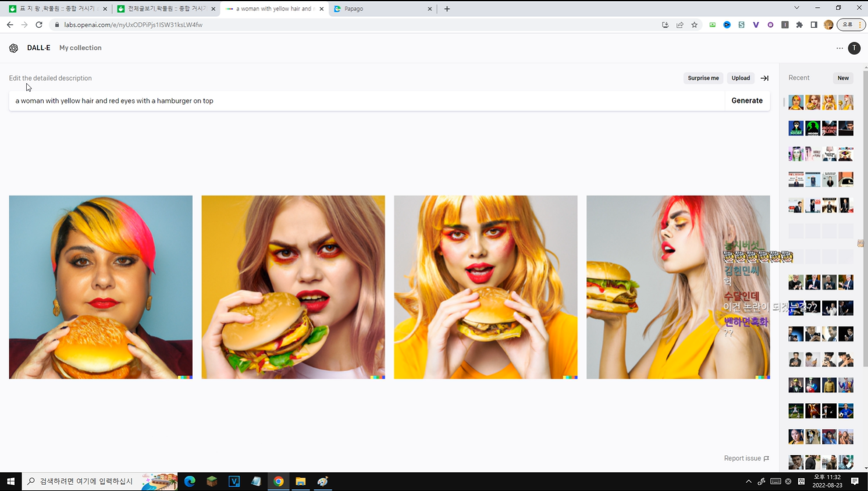Click the browser forward arrow
868x491 pixels.
[x=24, y=25]
